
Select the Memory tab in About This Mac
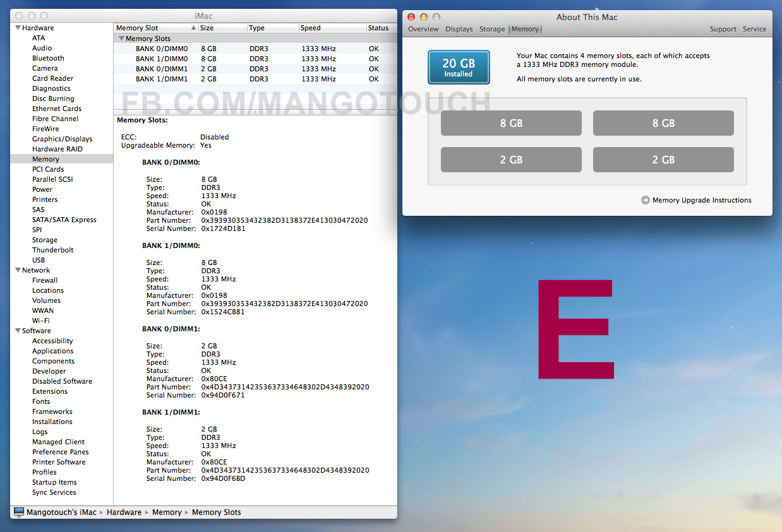pyautogui.click(x=525, y=29)
